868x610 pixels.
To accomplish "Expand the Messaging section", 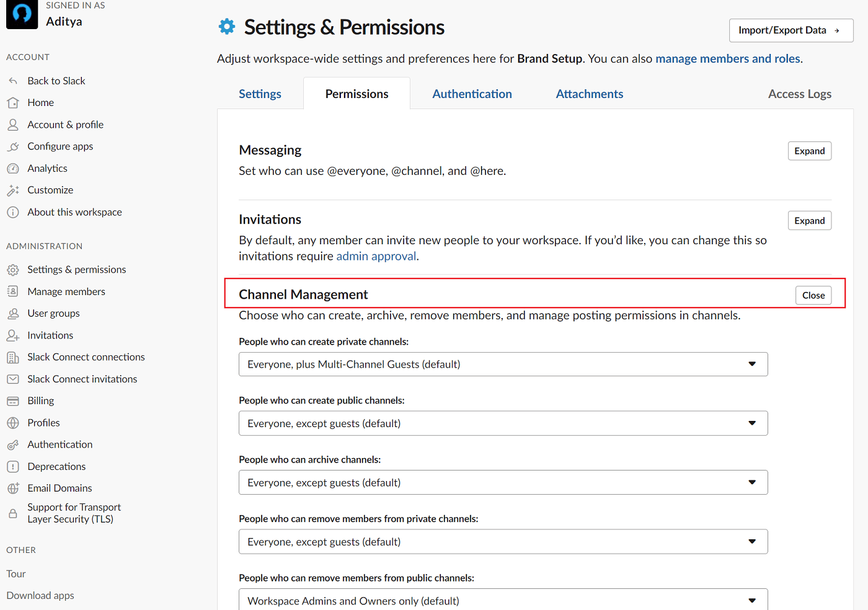I will tap(810, 151).
